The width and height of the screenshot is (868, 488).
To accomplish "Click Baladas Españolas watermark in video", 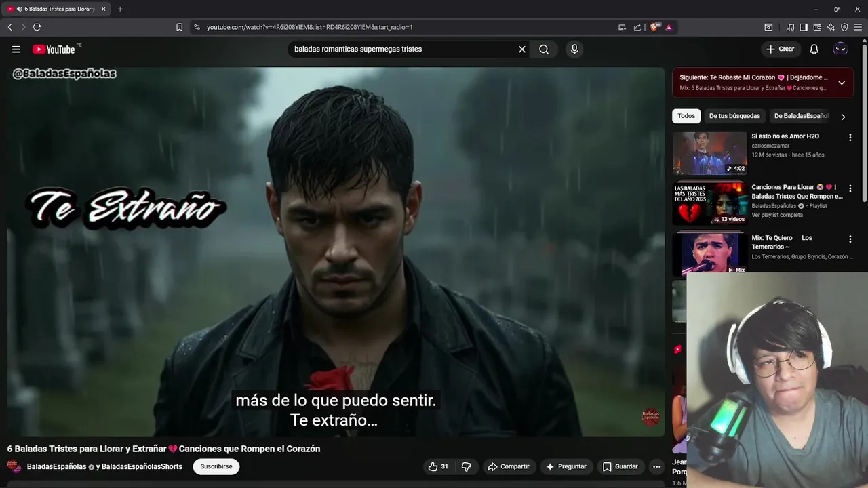I will [x=651, y=415].
